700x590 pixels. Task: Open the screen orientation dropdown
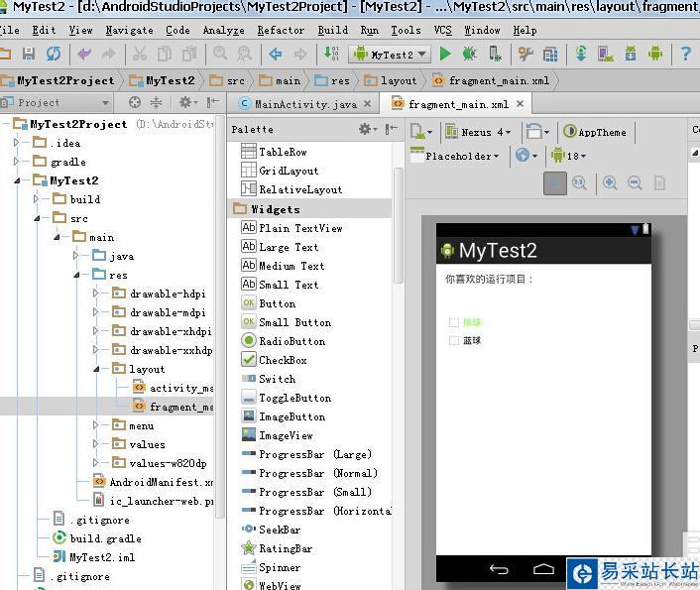[537, 132]
